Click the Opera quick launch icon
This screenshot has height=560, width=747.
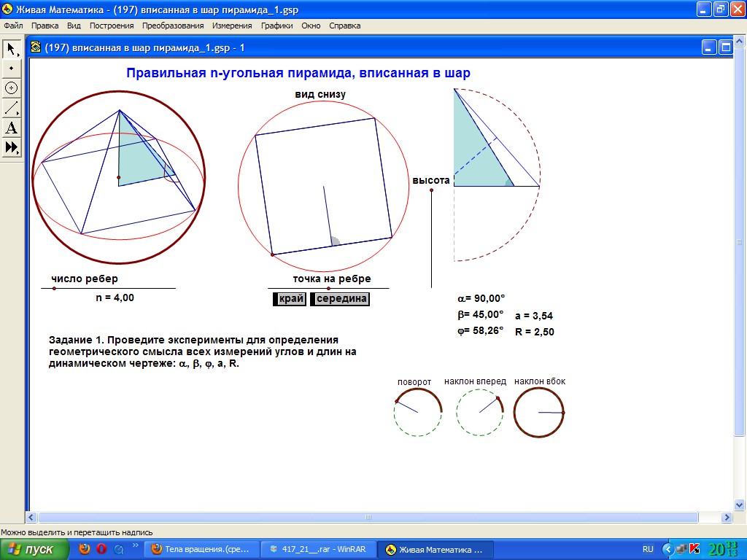(x=101, y=549)
